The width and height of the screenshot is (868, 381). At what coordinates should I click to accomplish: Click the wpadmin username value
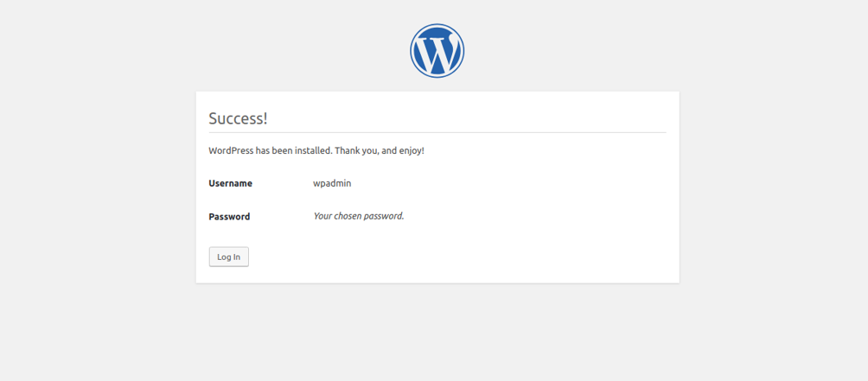click(x=332, y=183)
